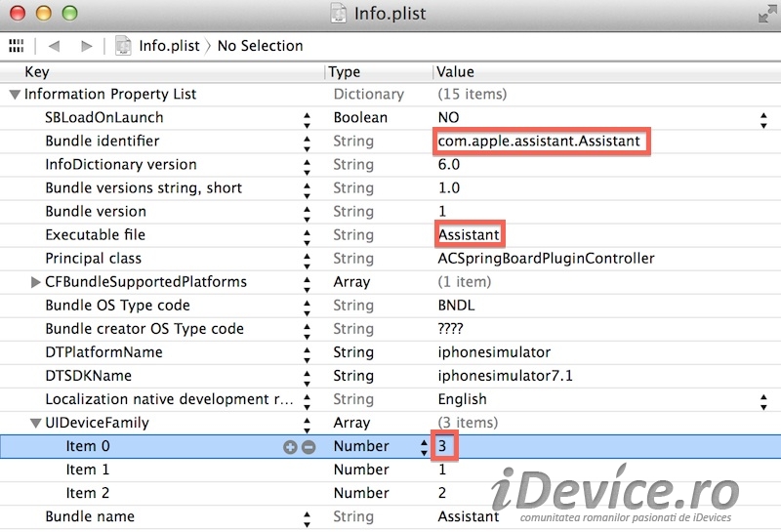The height and width of the screenshot is (532, 781).
Task: Enter full screen with the arrows icon
Action: pos(767,15)
